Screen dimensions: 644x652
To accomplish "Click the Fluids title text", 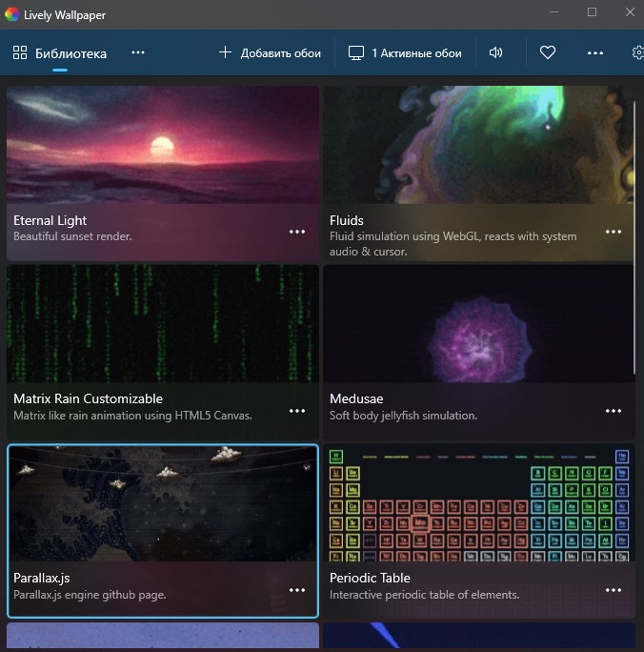I will (x=347, y=220).
